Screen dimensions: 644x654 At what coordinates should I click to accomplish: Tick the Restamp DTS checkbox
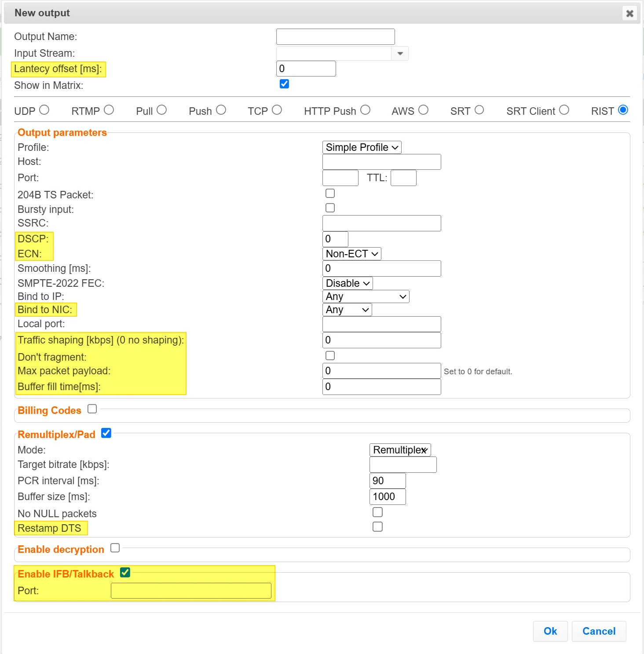(x=377, y=526)
